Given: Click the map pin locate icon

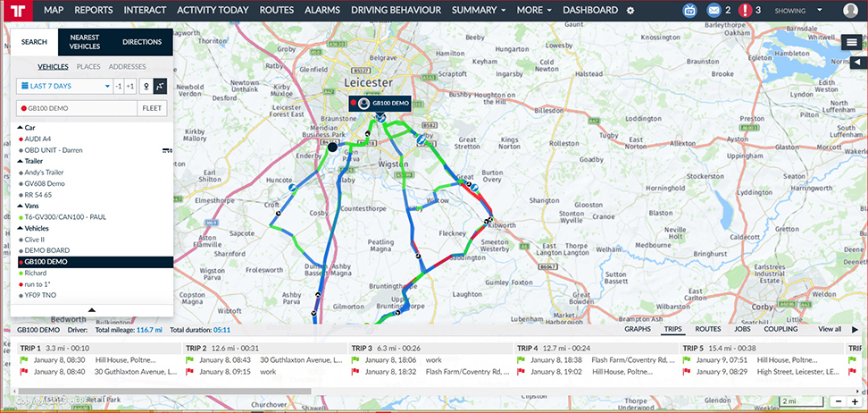Looking at the screenshot, I should coord(146,86).
